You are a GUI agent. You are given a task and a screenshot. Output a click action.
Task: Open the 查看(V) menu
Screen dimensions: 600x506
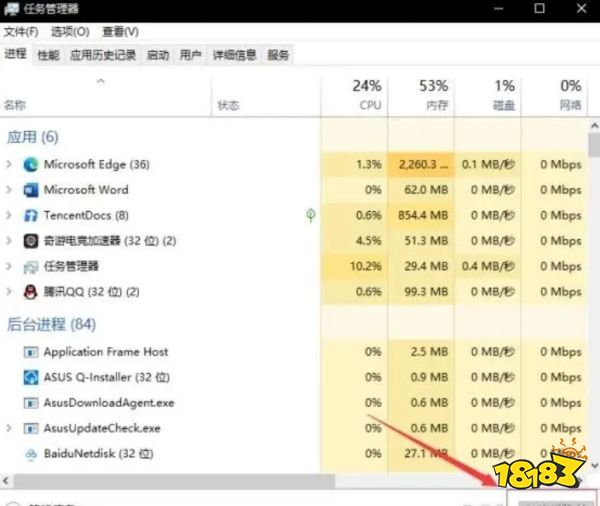pyautogui.click(x=120, y=32)
